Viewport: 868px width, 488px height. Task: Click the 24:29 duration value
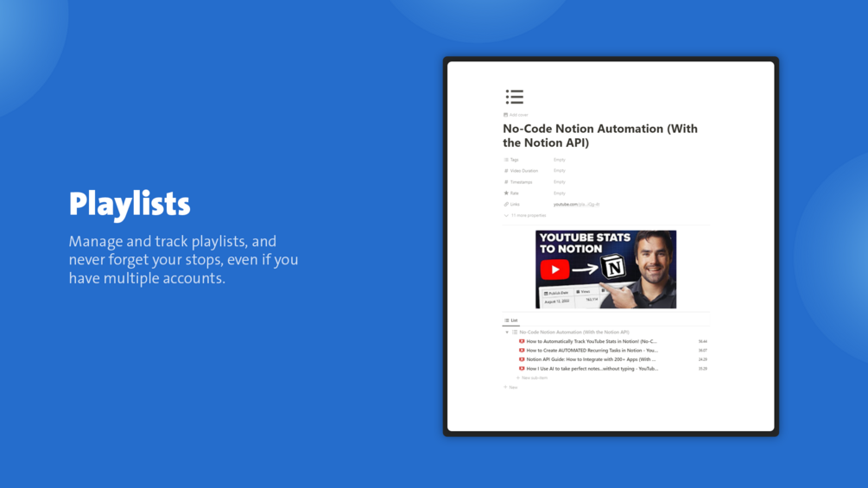702,359
